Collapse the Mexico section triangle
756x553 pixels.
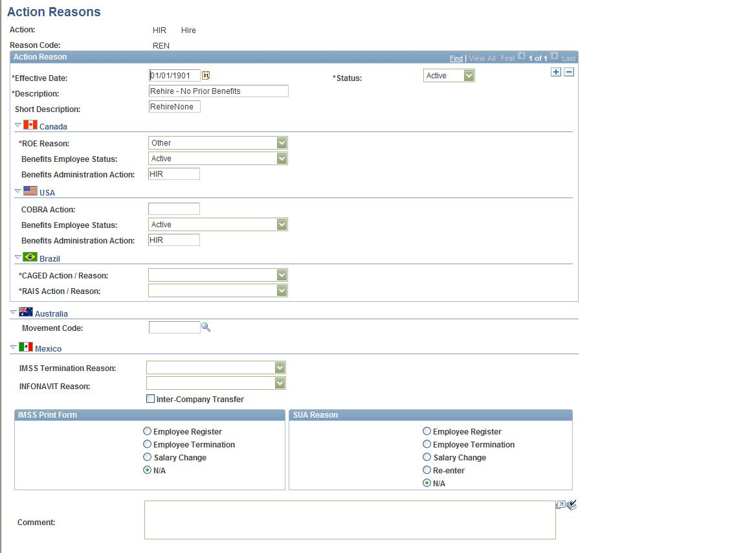[14, 348]
